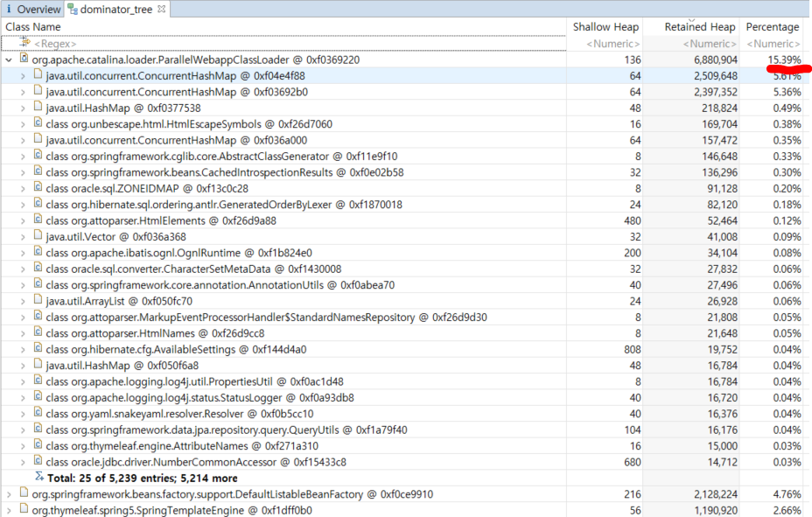Click the dominator_tree tab icon

pos(73,10)
